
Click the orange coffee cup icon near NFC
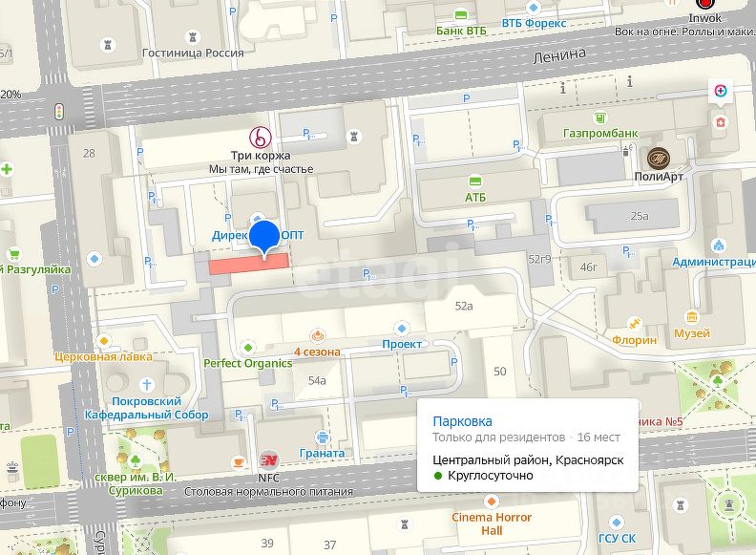[239, 461]
